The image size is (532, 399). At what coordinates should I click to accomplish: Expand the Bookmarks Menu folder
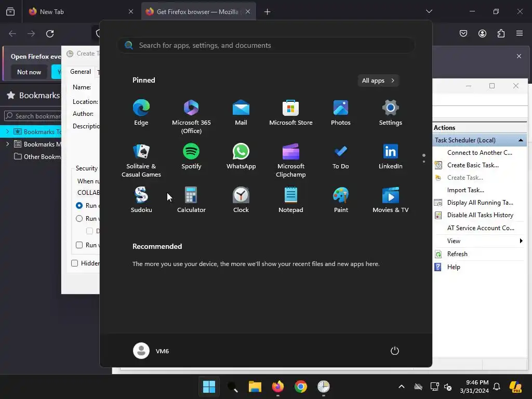coord(7,144)
